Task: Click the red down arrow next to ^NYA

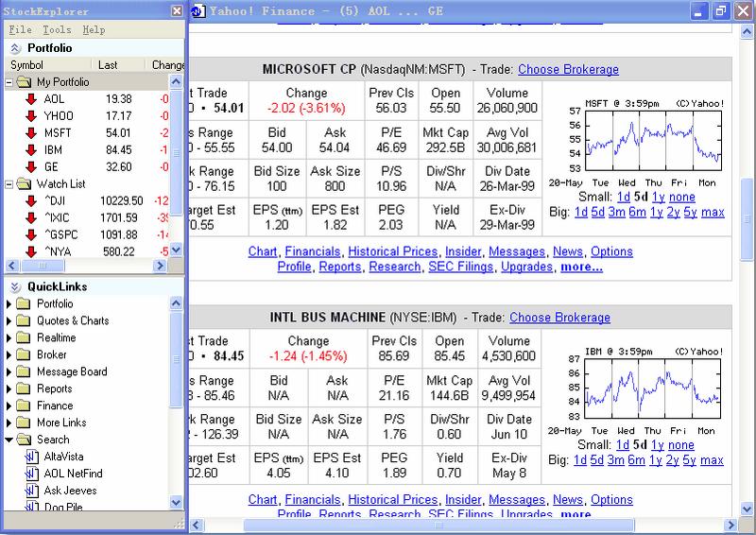Action: pyautogui.click(x=31, y=251)
